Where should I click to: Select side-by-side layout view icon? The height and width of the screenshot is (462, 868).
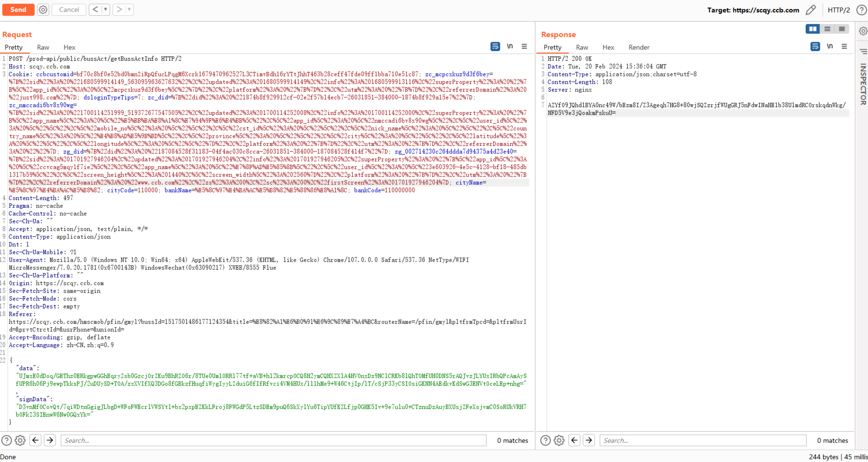pyautogui.click(x=812, y=29)
